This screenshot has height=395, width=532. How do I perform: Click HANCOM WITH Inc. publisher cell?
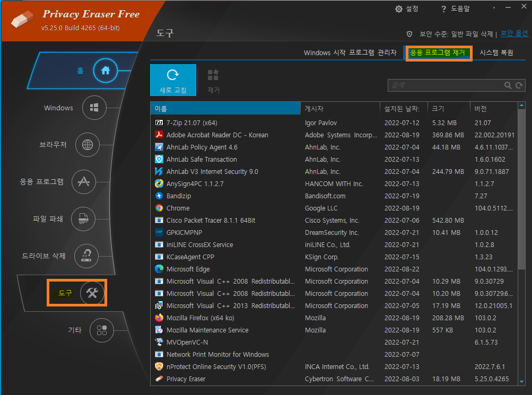point(334,184)
